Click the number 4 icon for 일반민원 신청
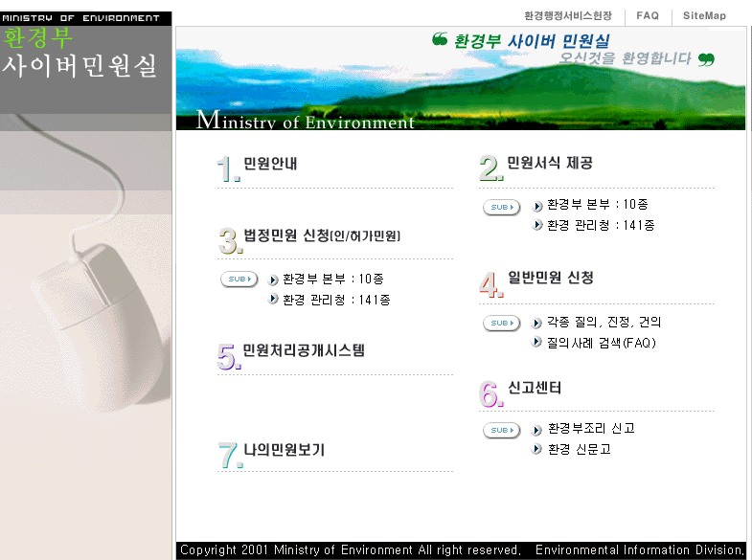 [491, 284]
